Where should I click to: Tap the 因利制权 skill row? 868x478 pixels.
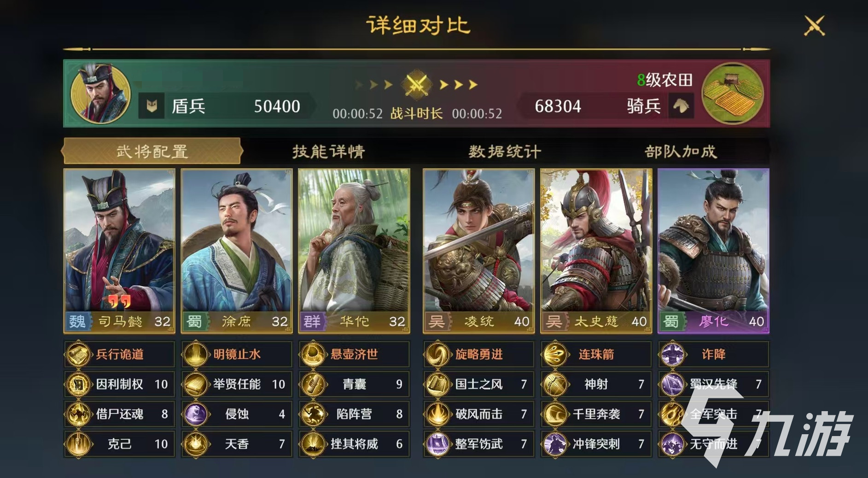(x=119, y=384)
